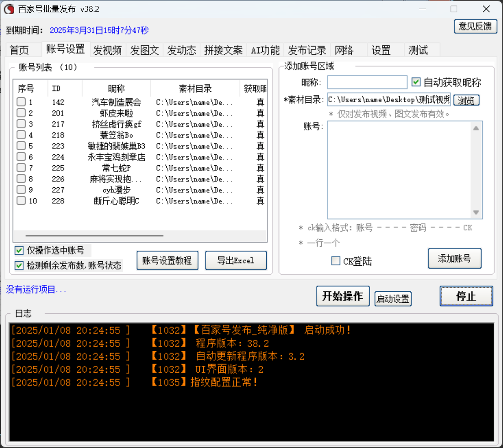Image resolution: width=503 pixels, height=448 pixels.
Task: Tick the checkbox for 常七蛇P
Action: tap(21, 168)
